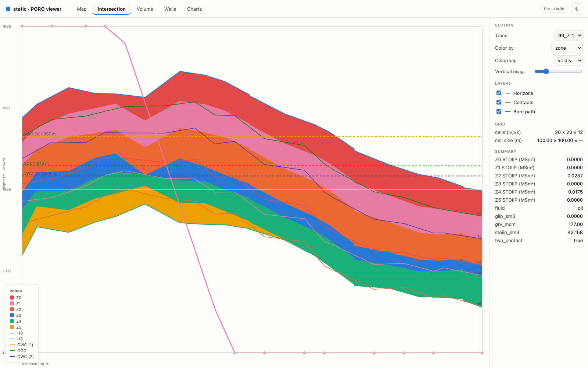Click the Z1 pink legend swatch
This screenshot has width=588, height=368.
pyautogui.click(x=12, y=304)
